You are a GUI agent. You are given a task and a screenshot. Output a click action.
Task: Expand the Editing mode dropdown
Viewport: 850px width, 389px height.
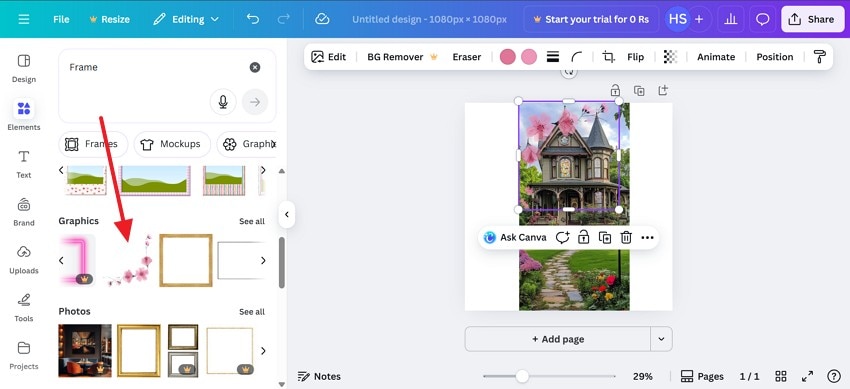[x=186, y=19]
